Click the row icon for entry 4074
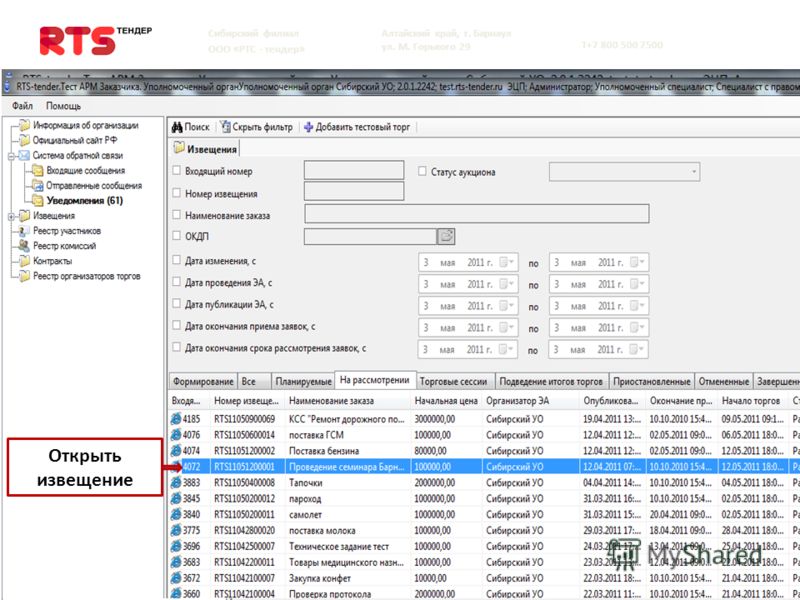This screenshot has width=800, height=600. point(176,451)
